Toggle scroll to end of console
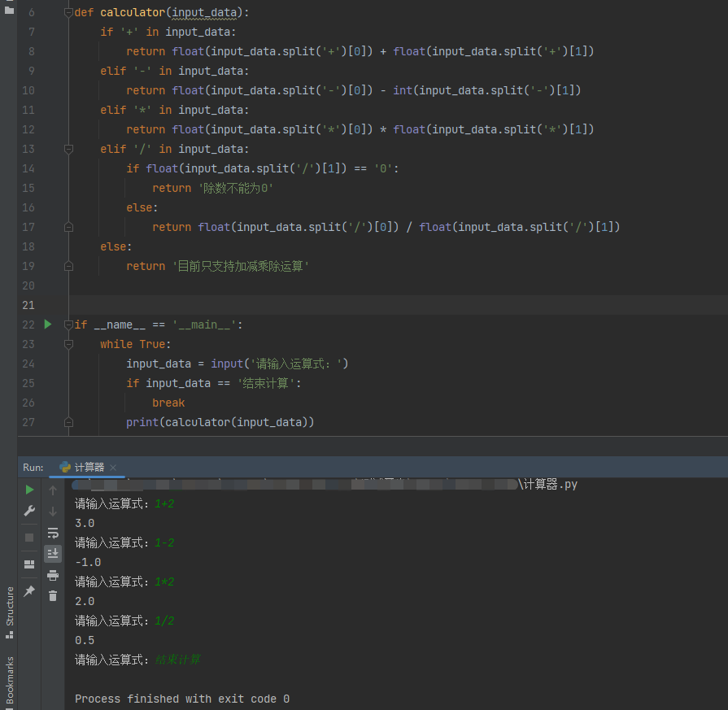This screenshot has width=728, height=710. click(53, 554)
